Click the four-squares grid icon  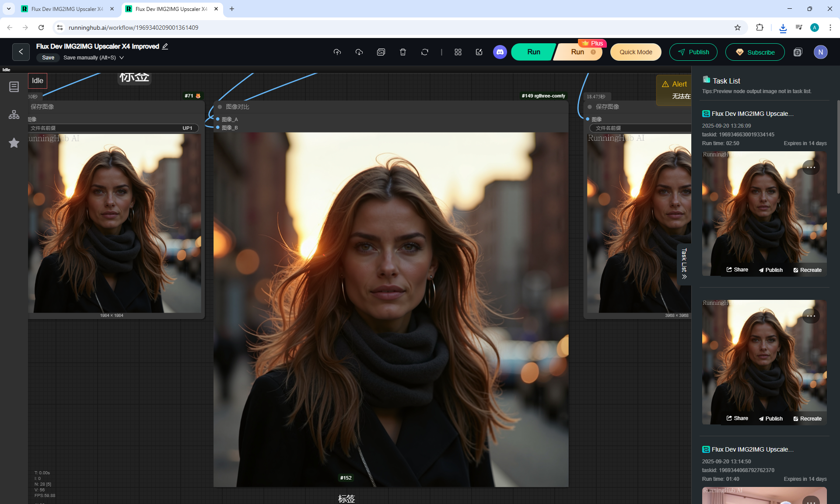pos(458,52)
